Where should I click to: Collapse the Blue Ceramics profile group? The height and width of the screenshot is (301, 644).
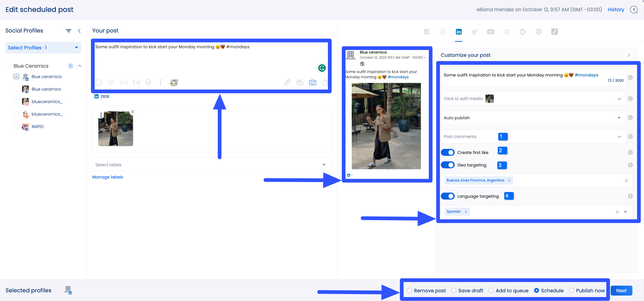point(80,66)
